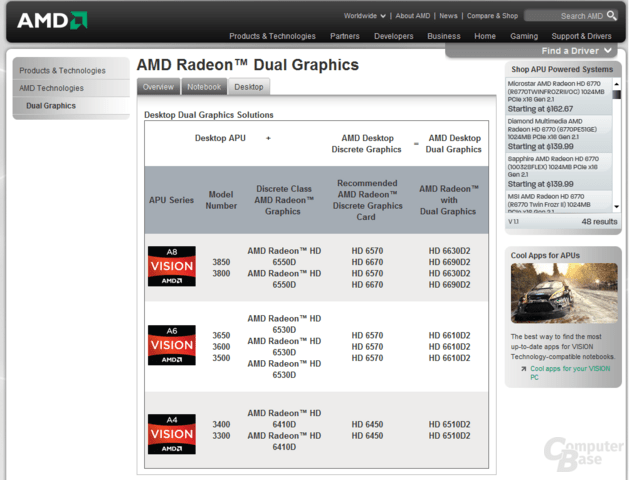Switch to the Notebook tab
The image size is (632, 480).
204,87
